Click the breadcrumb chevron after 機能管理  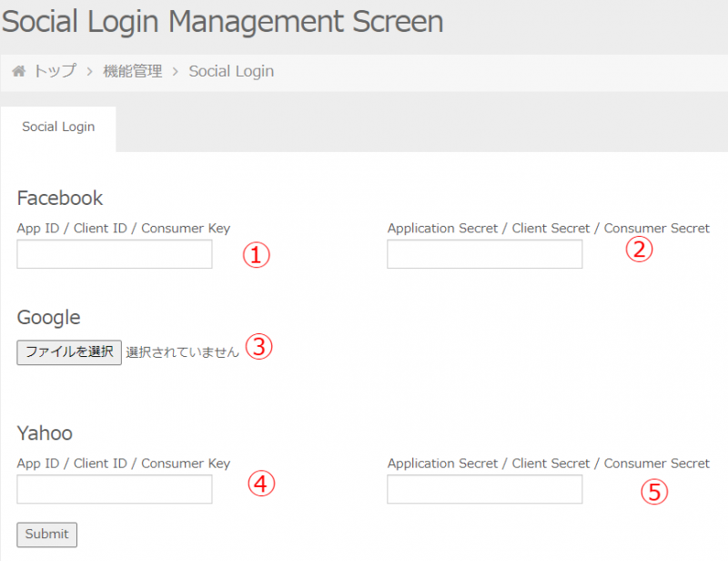point(176,71)
